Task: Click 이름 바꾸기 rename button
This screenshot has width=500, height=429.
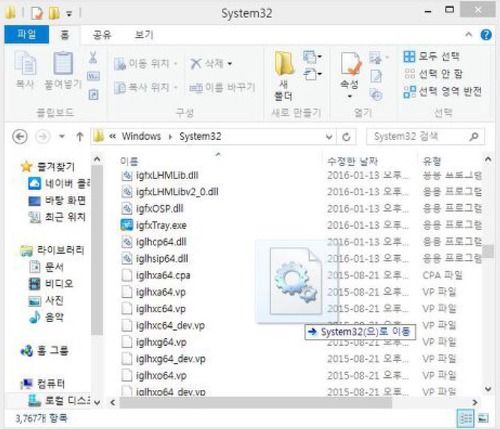Action: pos(222,88)
